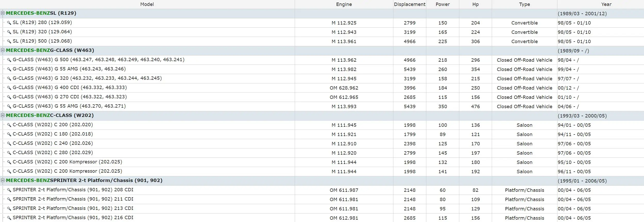Click magnifier icon for SL (R129) 280
This screenshot has width=644, height=222.
pyautogui.click(x=9, y=23)
